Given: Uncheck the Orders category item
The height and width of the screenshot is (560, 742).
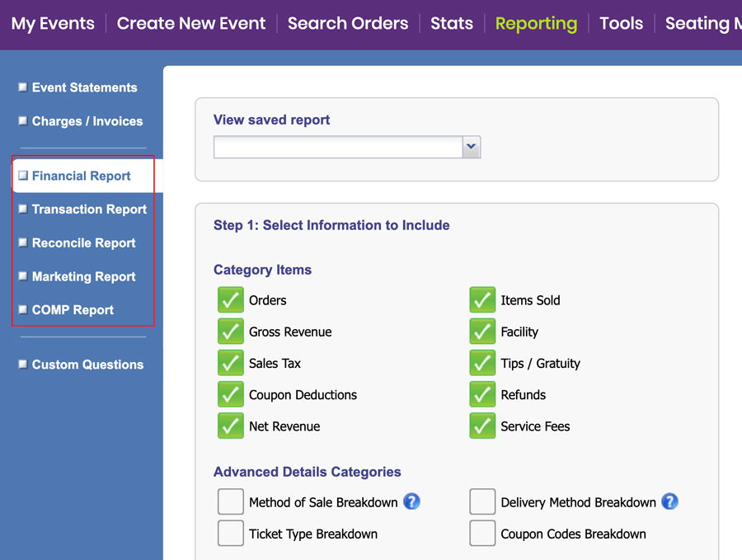Looking at the screenshot, I should (x=231, y=299).
